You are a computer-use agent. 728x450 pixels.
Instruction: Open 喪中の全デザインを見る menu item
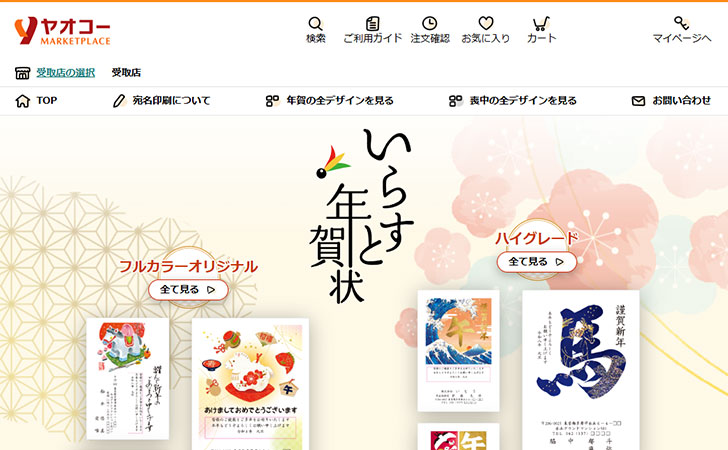coord(513,101)
